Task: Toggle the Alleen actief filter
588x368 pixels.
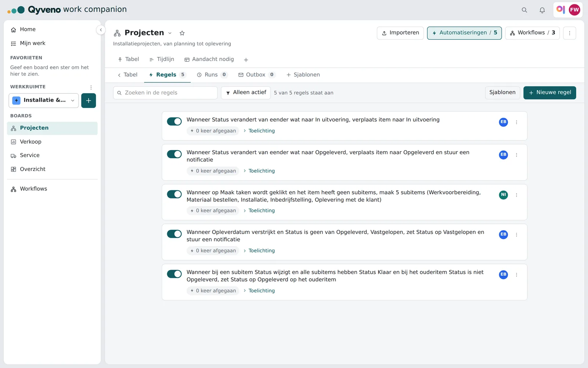Action: [246, 93]
